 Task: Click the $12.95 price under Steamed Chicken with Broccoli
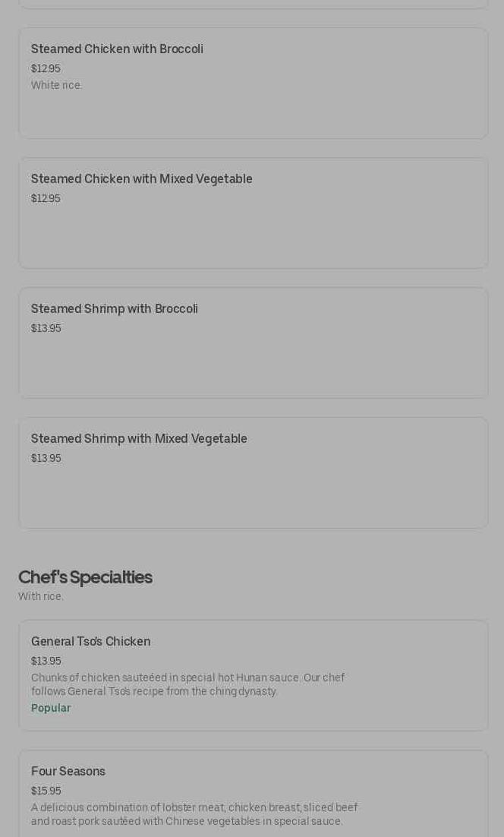(x=46, y=68)
